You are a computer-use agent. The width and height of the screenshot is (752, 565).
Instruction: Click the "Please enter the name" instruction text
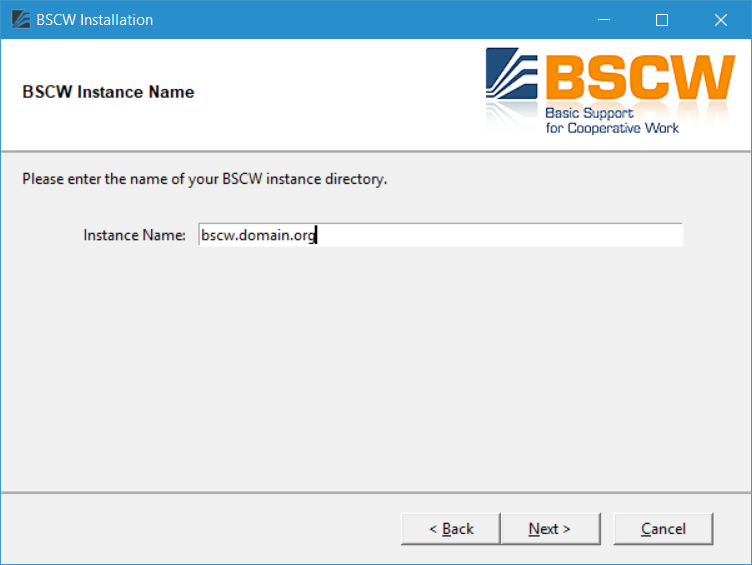[204, 179]
